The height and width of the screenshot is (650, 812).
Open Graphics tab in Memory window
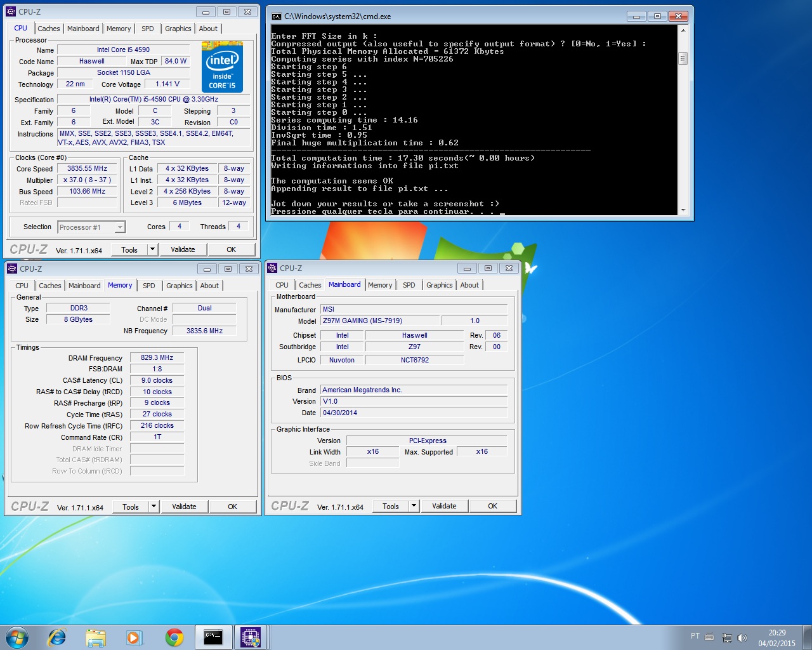[x=180, y=286]
